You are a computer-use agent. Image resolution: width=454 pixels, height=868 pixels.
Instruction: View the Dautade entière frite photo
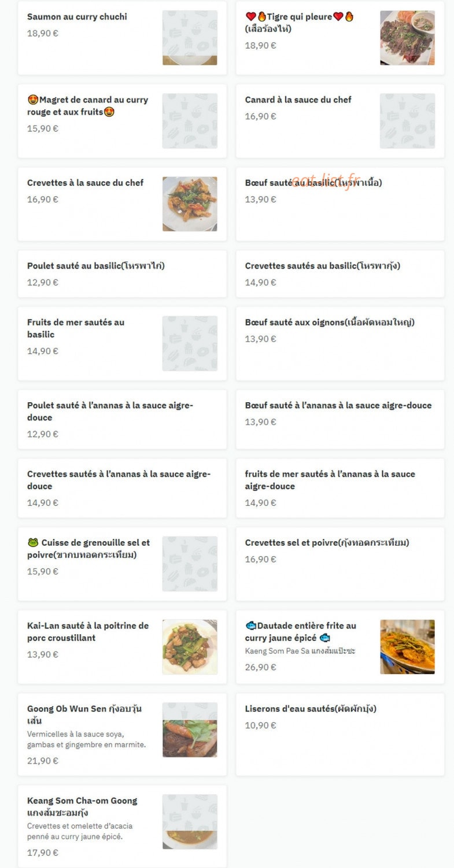tap(407, 646)
